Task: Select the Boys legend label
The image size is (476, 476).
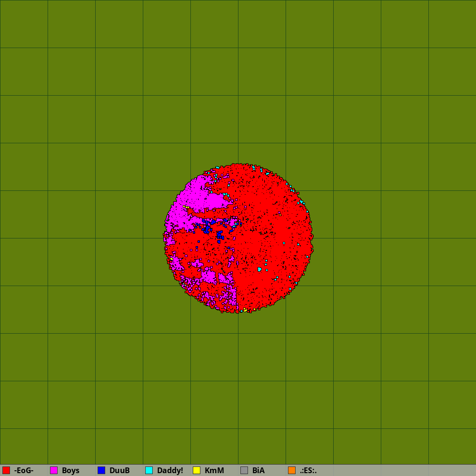Action: click(x=71, y=471)
